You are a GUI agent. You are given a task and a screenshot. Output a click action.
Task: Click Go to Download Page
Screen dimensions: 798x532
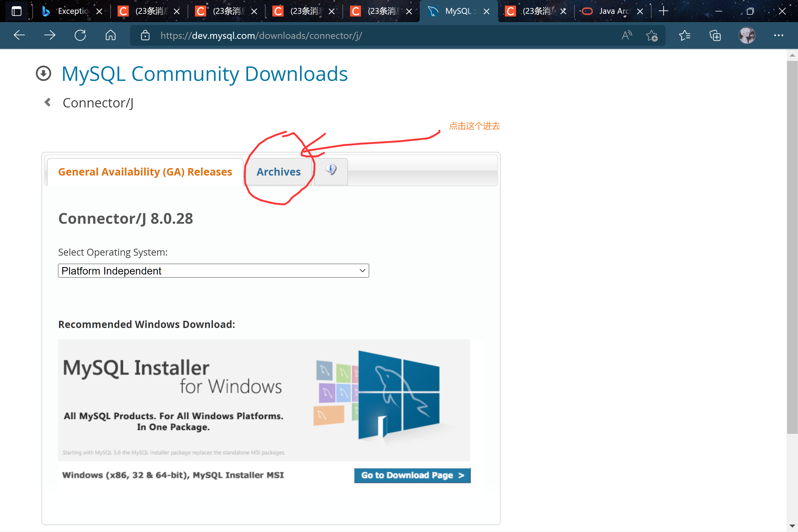click(412, 475)
